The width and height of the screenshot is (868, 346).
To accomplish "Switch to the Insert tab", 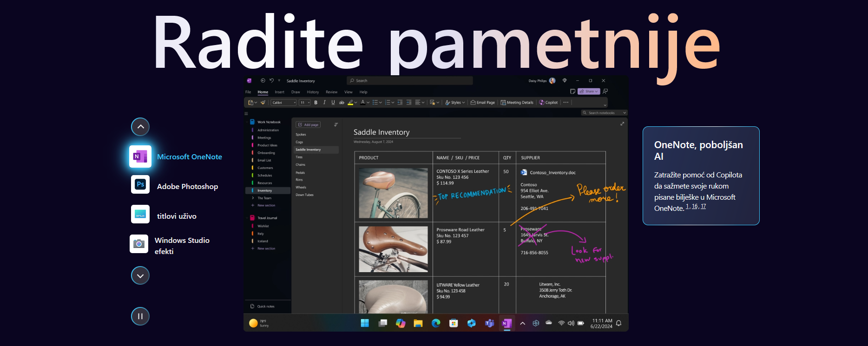I will (x=279, y=92).
